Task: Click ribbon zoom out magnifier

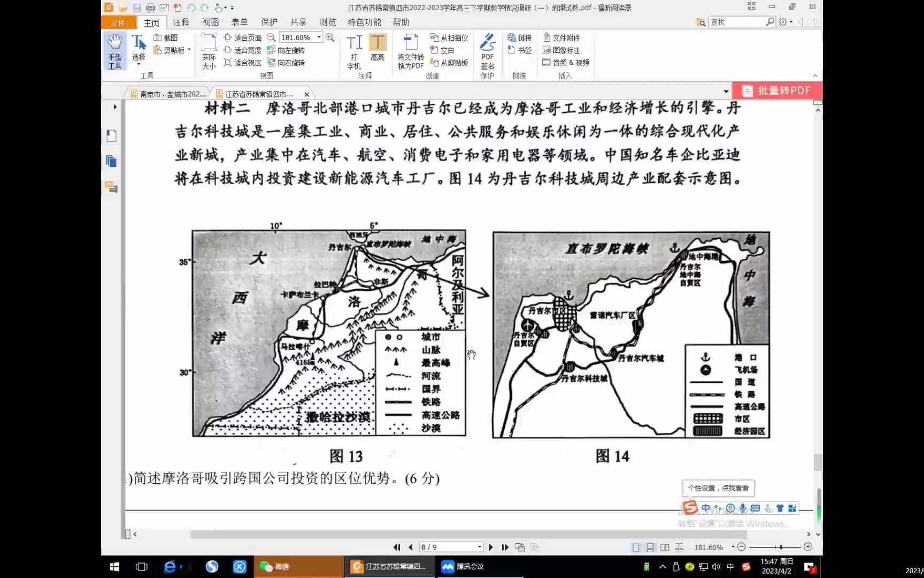Action: (x=271, y=37)
